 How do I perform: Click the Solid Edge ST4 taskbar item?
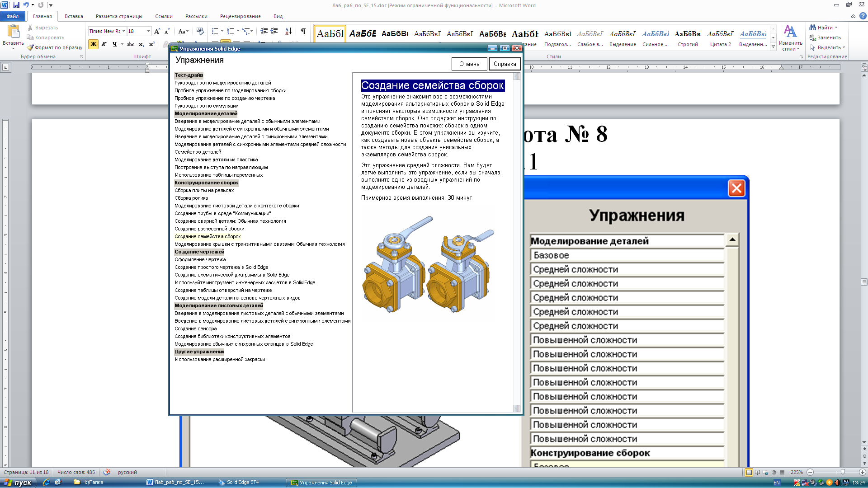click(x=238, y=483)
